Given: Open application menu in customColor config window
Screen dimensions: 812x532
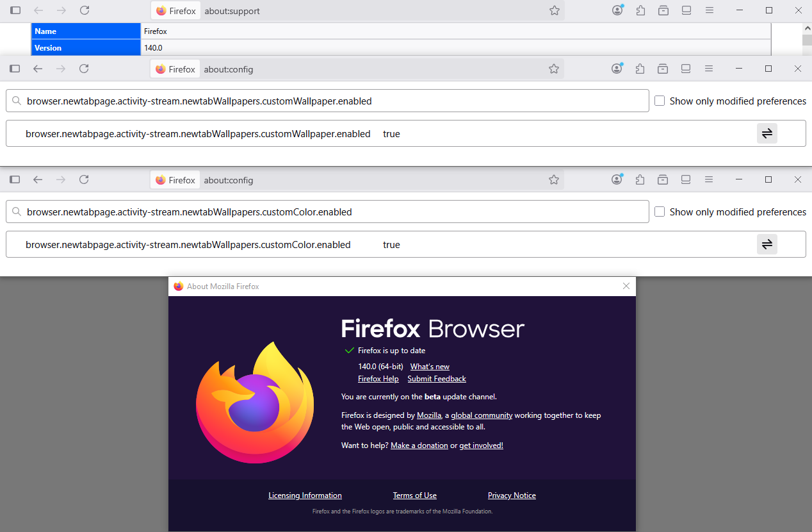Looking at the screenshot, I should pyautogui.click(x=709, y=179).
